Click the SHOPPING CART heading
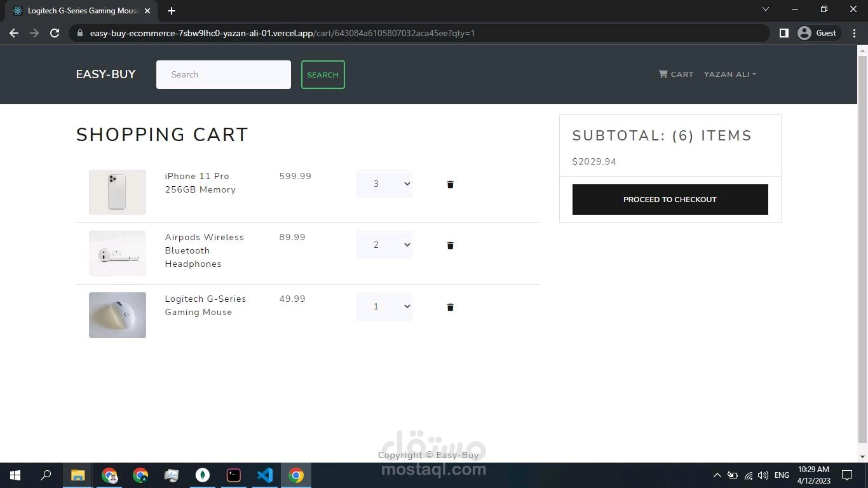 tap(162, 135)
